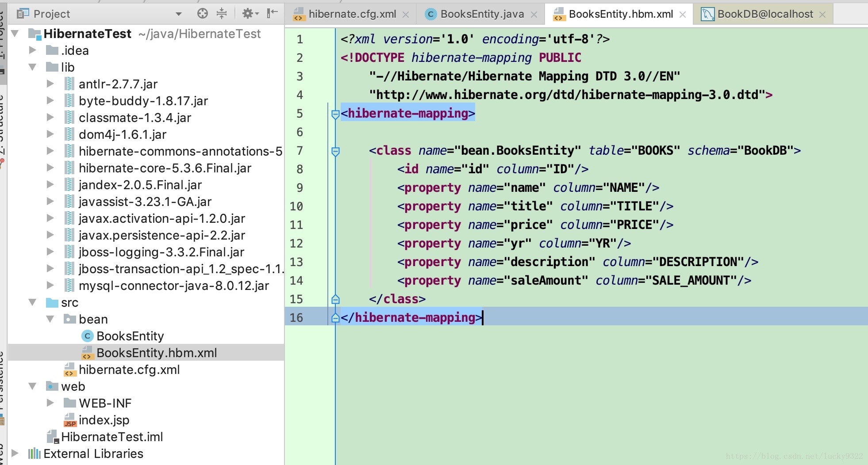Collapse the web folder
This screenshot has width=868, height=465.
coord(32,386)
